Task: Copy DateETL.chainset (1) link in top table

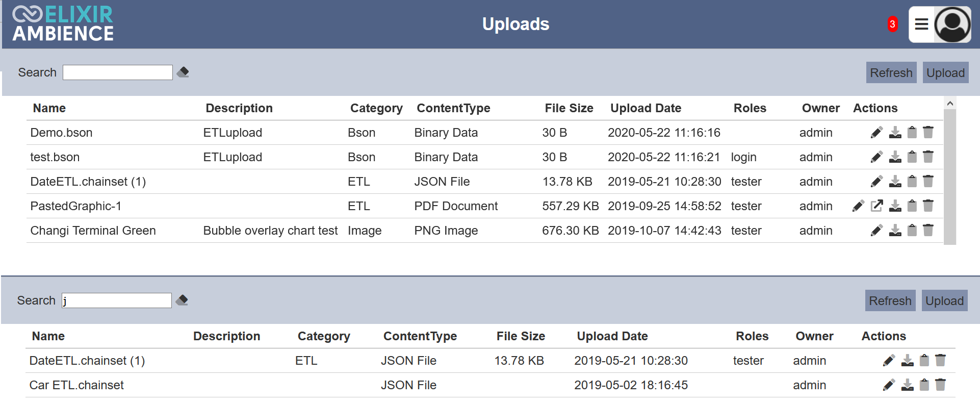Action: click(x=912, y=182)
